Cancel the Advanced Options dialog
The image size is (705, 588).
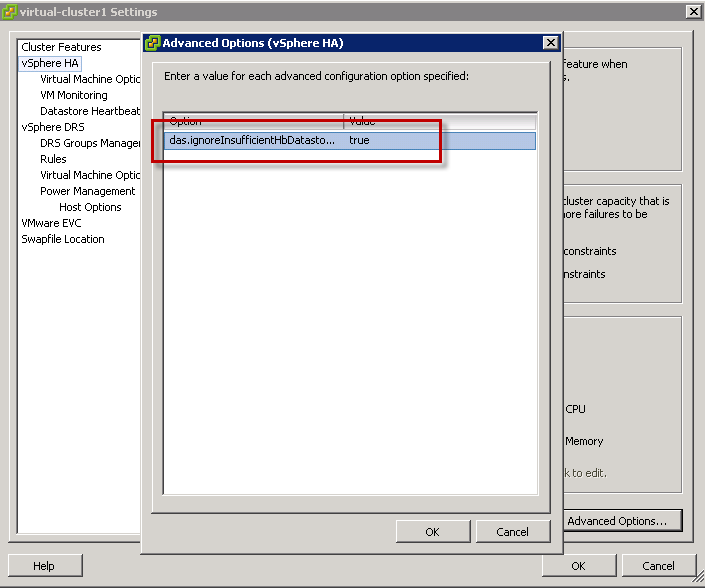pyautogui.click(x=513, y=532)
